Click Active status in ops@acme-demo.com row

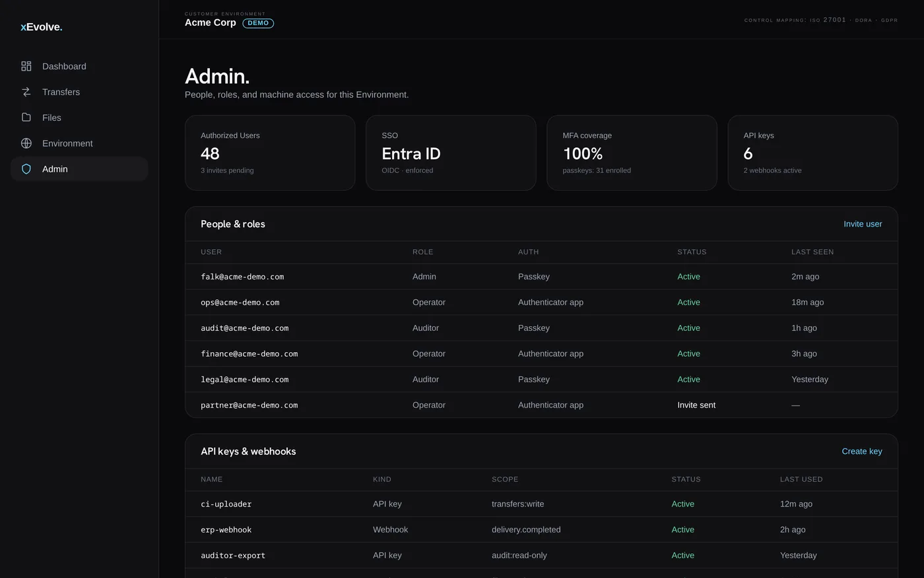(688, 303)
